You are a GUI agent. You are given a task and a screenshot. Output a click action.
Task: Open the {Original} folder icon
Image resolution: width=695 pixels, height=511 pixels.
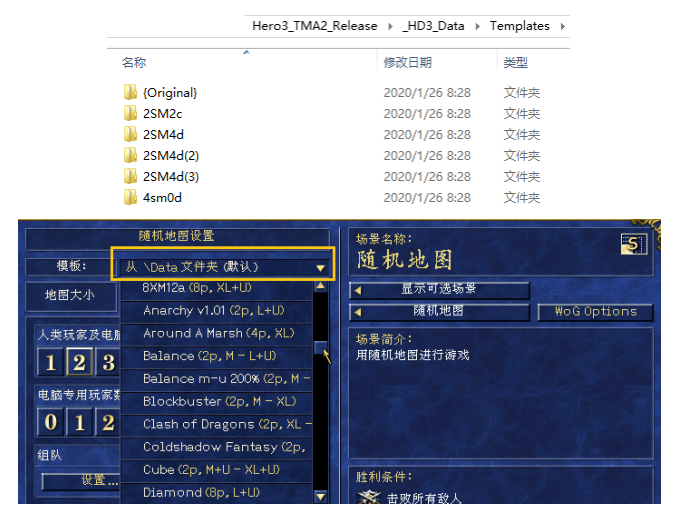(130, 92)
